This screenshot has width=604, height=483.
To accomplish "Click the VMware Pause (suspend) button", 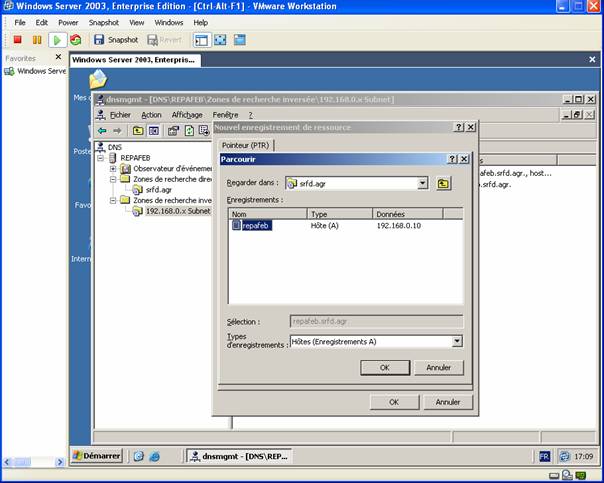I will pyautogui.click(x=37, y=40).
